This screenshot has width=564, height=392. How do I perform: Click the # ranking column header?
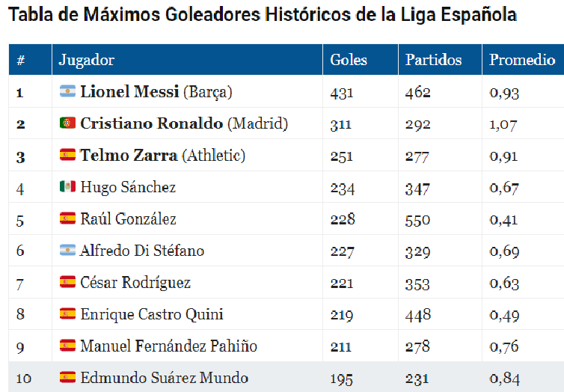tap(21, 61)
